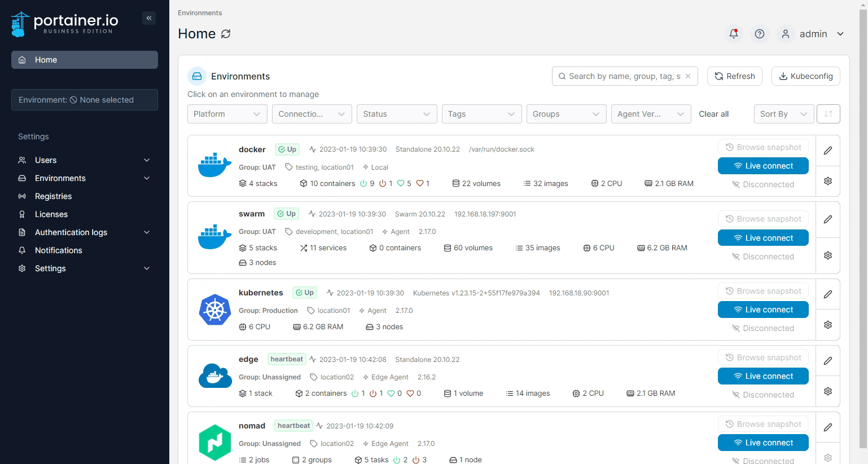
Task: Click the refresh icon next to Home
Action: coord(226,34)
